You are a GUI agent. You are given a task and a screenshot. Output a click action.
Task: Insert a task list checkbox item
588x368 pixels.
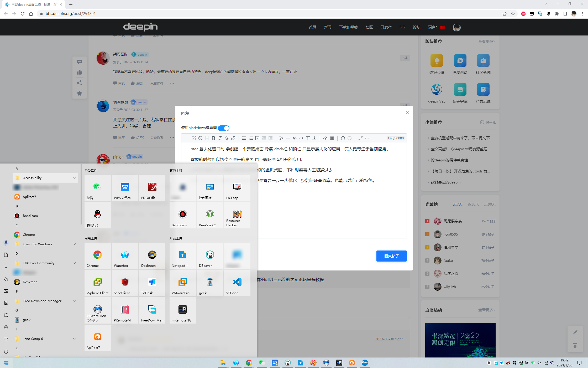[257, 138]
